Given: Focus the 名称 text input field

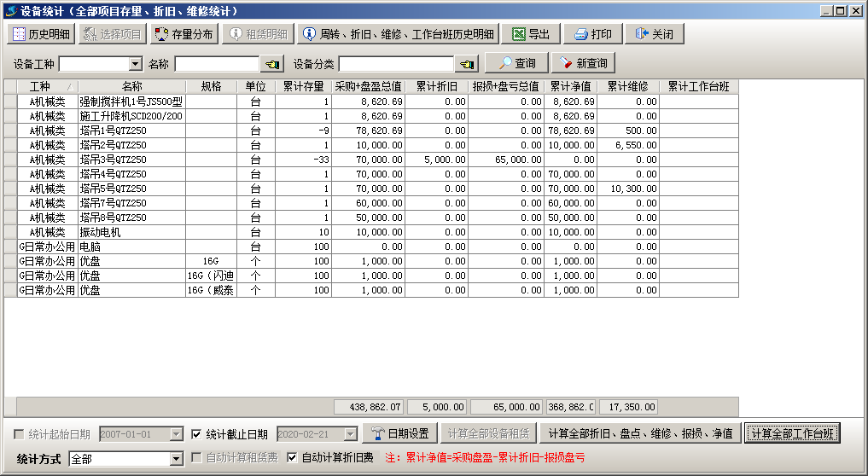Looking at the screenshot, I should (217, 64).
